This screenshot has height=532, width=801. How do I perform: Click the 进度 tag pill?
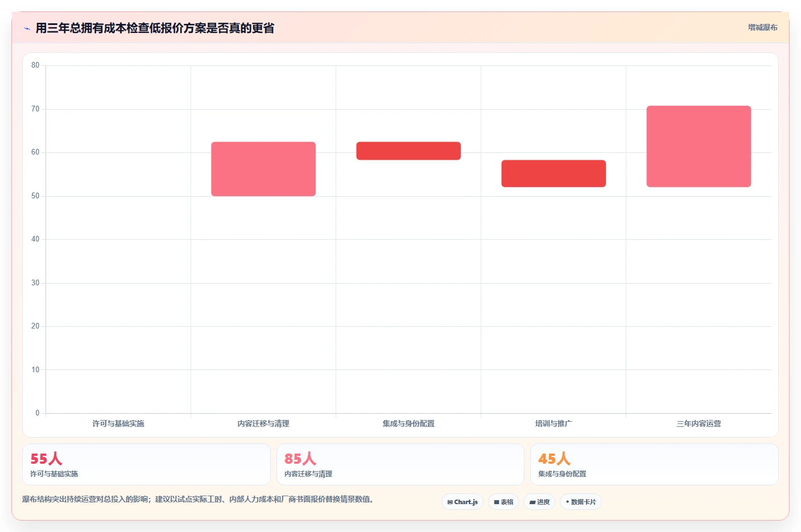click(539, 502)
